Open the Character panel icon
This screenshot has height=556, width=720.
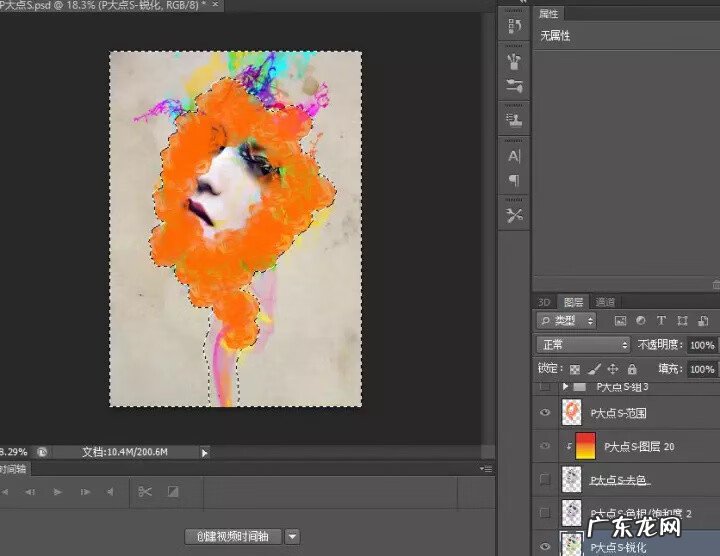coord(514,156)
